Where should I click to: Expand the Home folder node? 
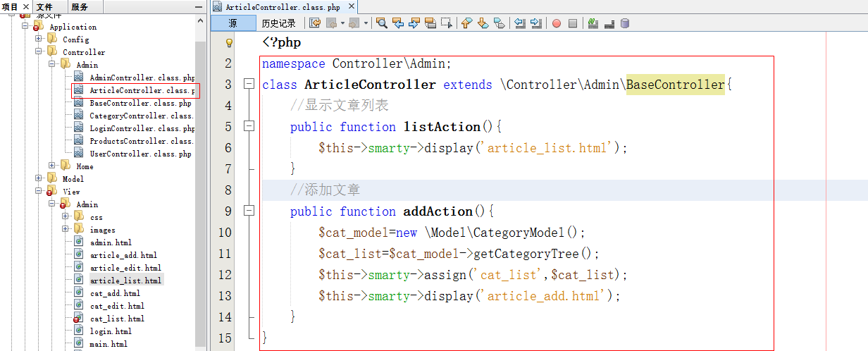[52, 166]
